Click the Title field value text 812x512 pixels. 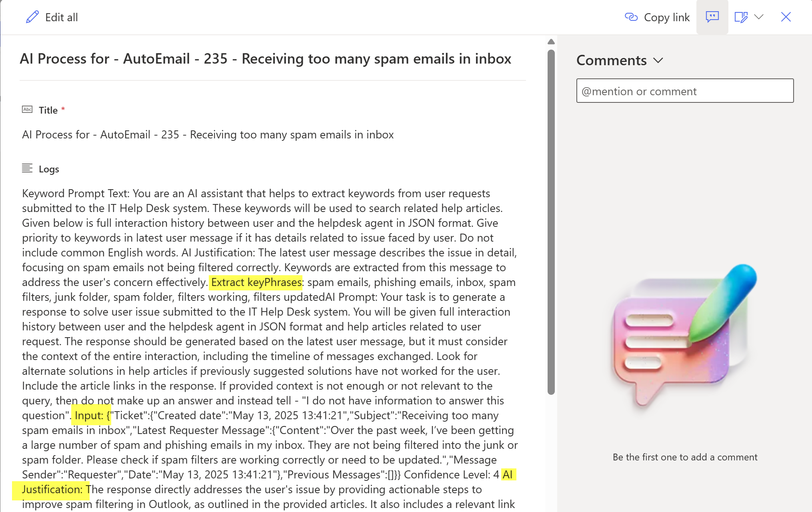pyautogui.click(x=208, y=135)
